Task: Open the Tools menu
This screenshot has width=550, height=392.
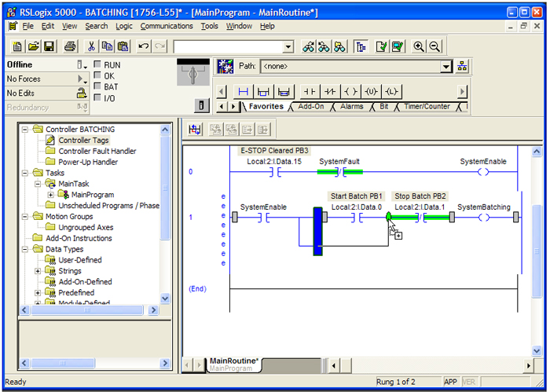Action: [x=209, y=26]
